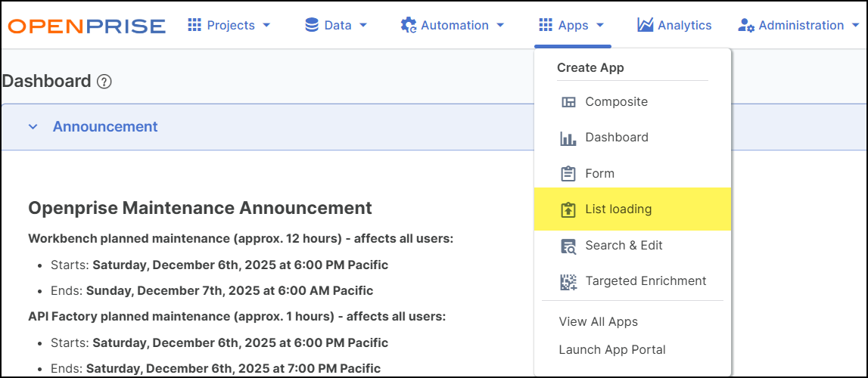Click the Announcement section title
Image resolution: width=868 pixels, height=378 pixels.
pyautogui.click(x=105, y=126)
